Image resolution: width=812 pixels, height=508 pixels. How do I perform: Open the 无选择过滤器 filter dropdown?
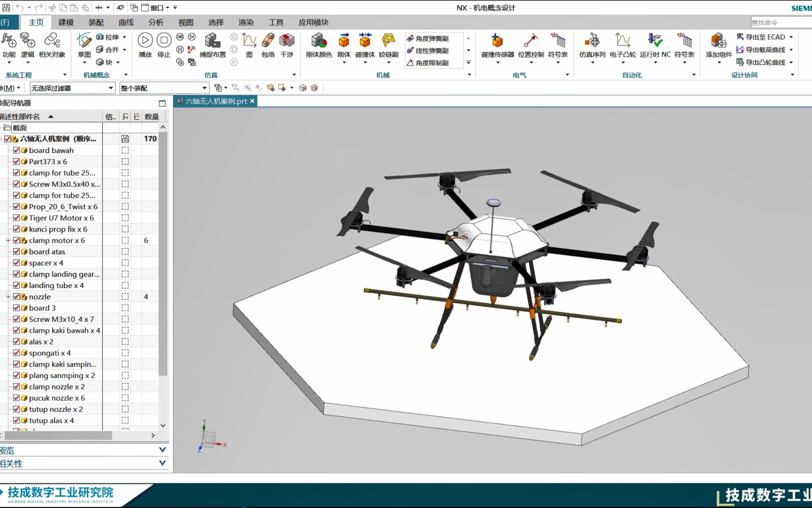(111, 88)
